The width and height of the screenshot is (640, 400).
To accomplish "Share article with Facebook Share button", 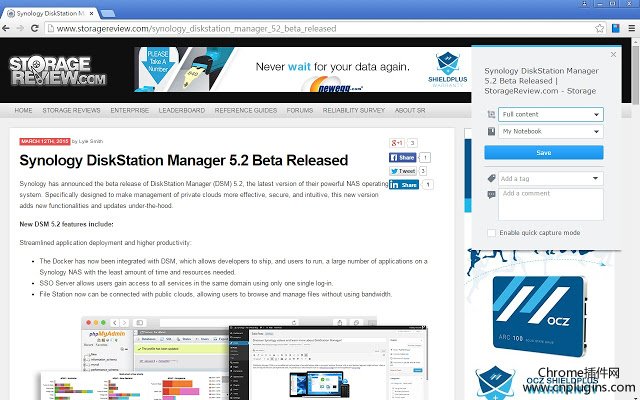I will pyautogui.click(x=402, y=157).
